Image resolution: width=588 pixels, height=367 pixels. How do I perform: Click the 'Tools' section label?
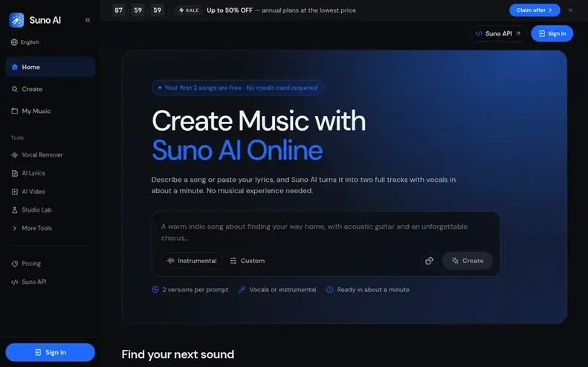pos(17,138)
